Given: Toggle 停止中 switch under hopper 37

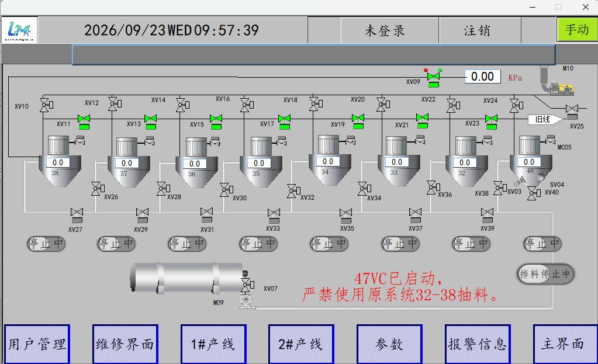Looking at the screenshot, I should click(x=116, y=244).
